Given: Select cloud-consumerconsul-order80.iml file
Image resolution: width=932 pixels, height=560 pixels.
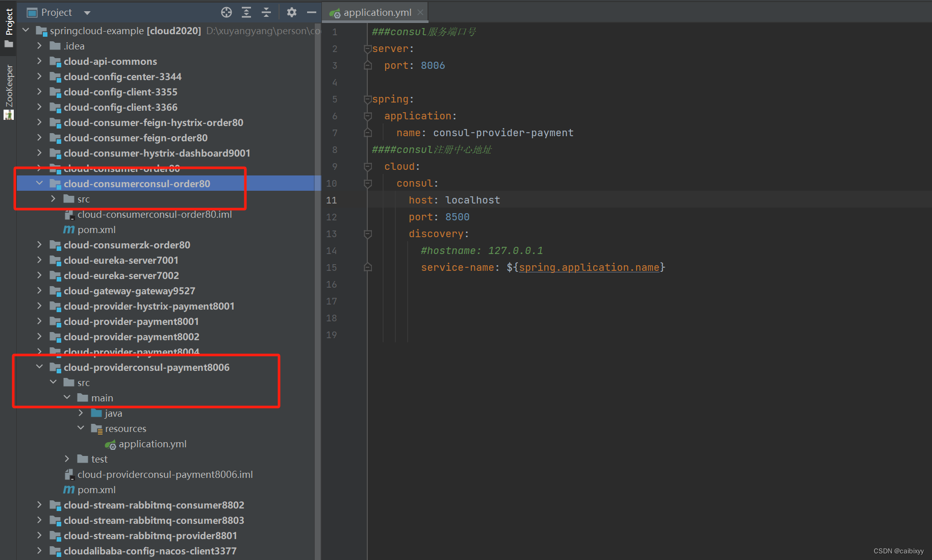Looking at the screenshot, I should 155,214.
